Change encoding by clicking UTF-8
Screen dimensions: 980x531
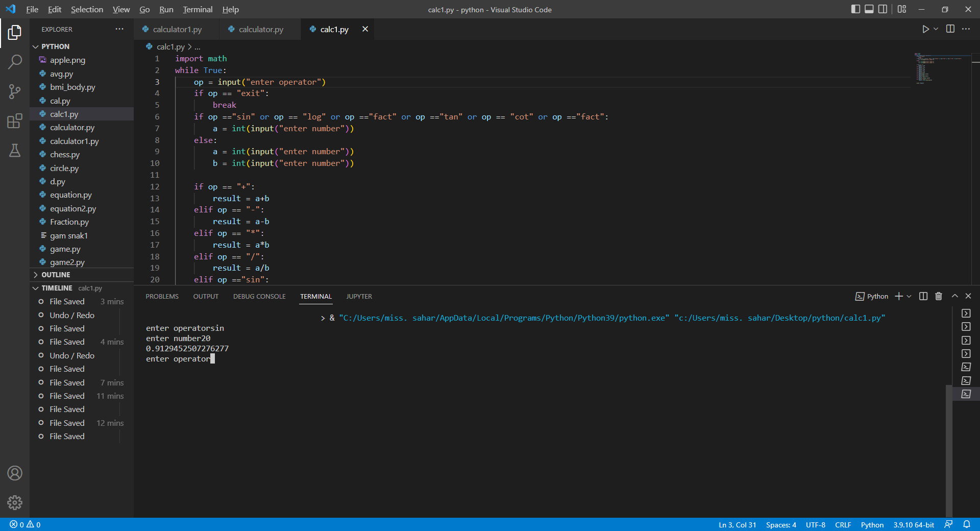pos(815,524)
